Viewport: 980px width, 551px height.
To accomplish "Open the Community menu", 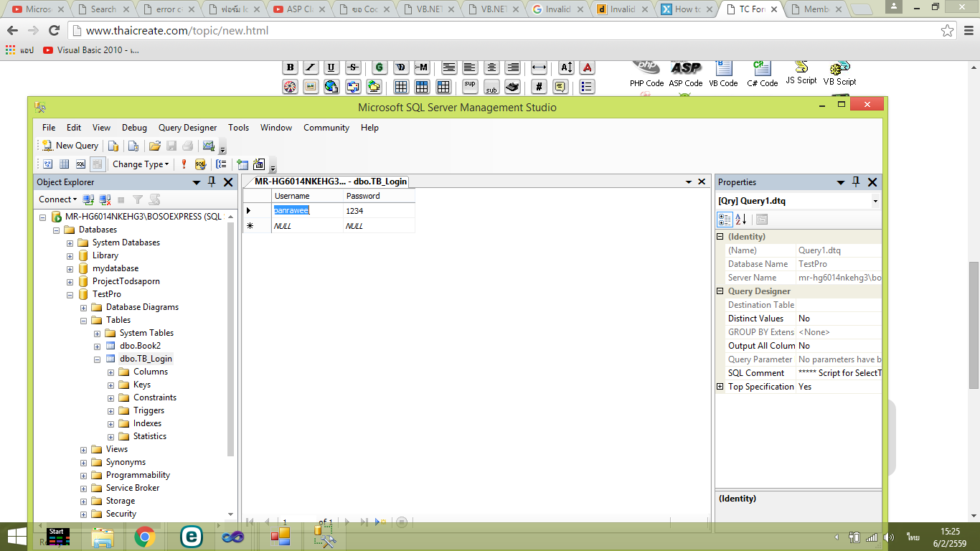I will pyautogui.click(x=326, y=128).
